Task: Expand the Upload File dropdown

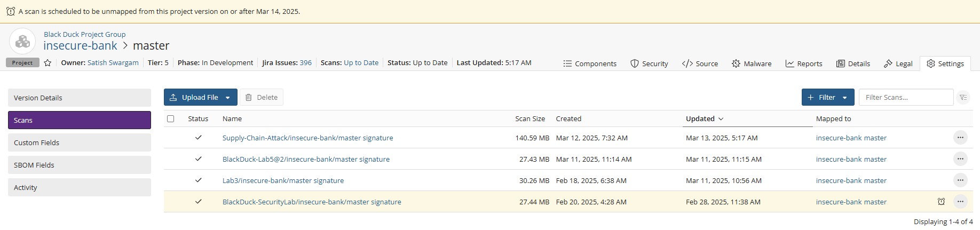Action: (228, 98)
